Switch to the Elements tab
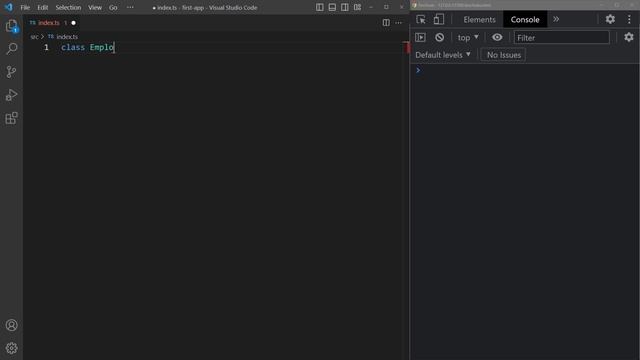 (479, 20)
